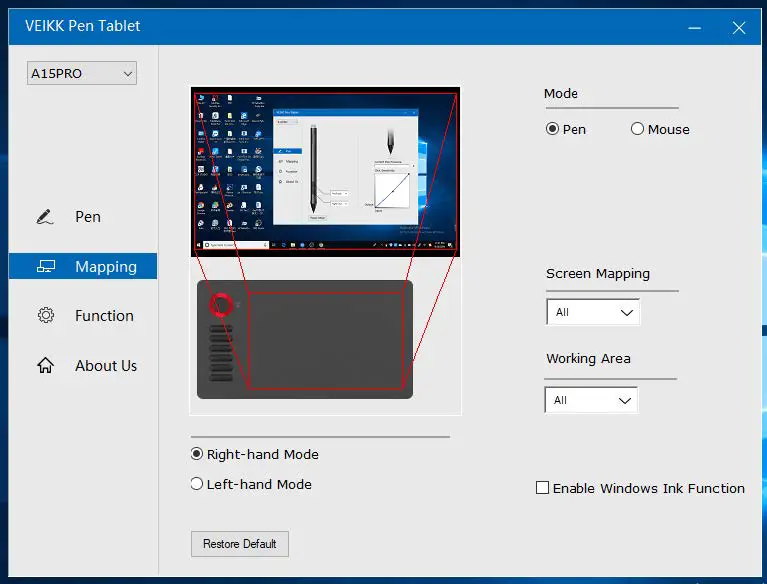Image resolution: width=767 pixels, height=584 pixels.
Task: Enable Windows Ink Function checkbox
Action: [542, 488]
